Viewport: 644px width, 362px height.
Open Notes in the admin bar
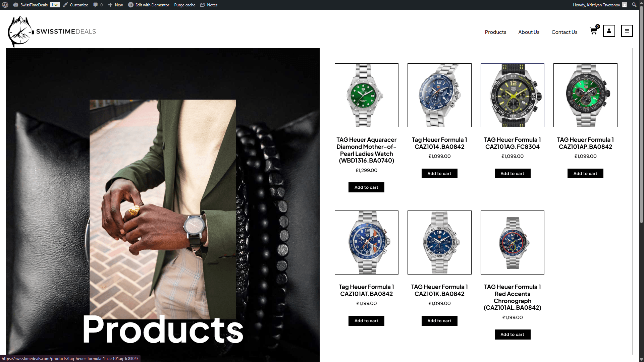click(209, 5)
